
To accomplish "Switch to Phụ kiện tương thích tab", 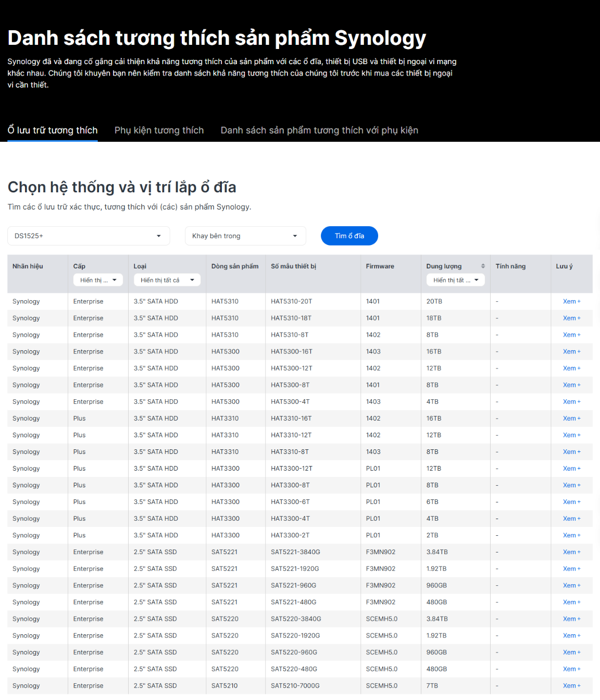I will (x=159, y=130).
